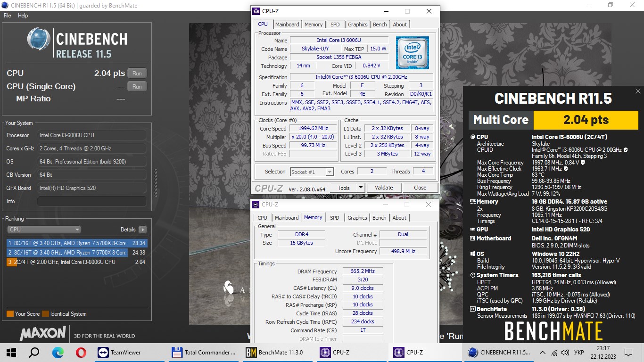Open the Windows Start menu
644x362 pixels.
point(11,352)
